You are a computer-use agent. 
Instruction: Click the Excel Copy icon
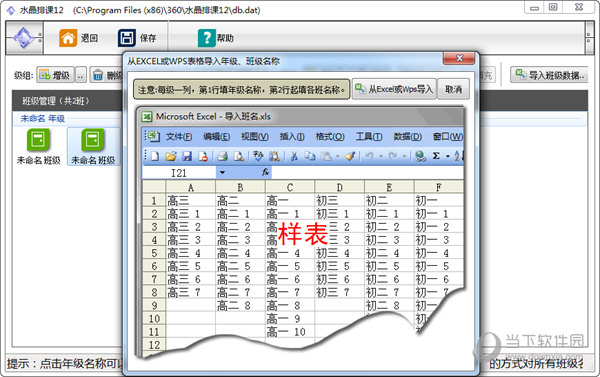pyautogui.click(x=310, y=156)
